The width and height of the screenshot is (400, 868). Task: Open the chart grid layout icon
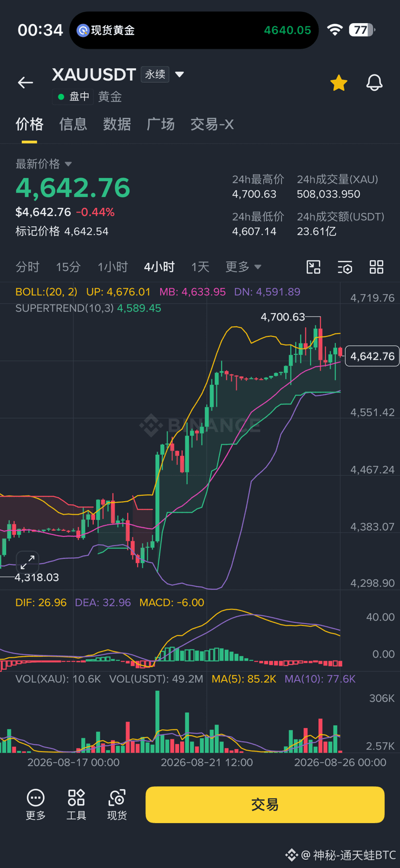pos(376,267)
